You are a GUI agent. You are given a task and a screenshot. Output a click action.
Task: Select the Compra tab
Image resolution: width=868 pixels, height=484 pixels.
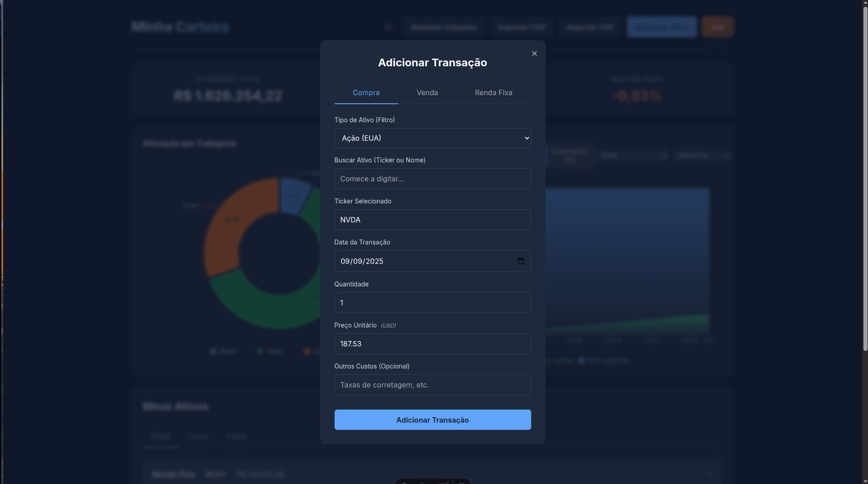click(366, 93)
